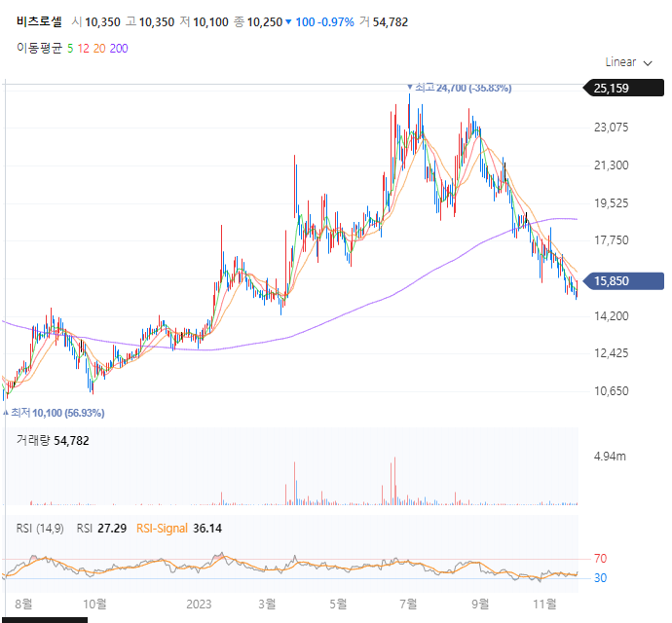The height and width of the screenshot is (623, 672).
Task: Click the 7월 date axis label
Action: pyautogui.click(x=408, y=604)
